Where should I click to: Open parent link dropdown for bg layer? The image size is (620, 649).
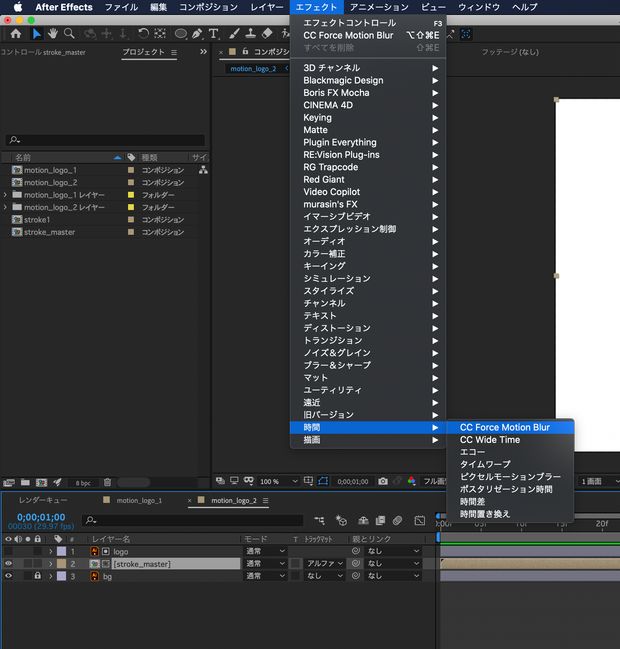[x=392, y=576]
